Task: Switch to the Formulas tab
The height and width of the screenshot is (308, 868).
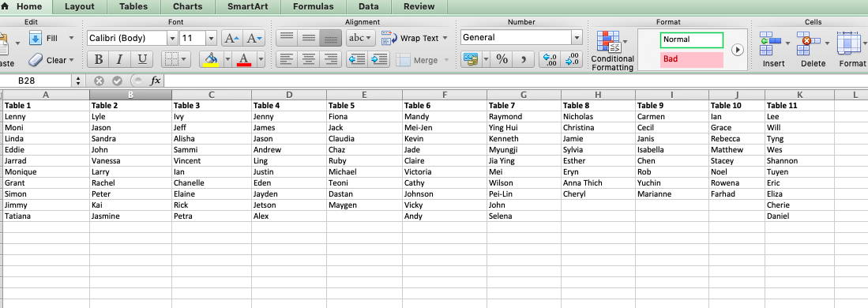Action: tap(313, 6)
